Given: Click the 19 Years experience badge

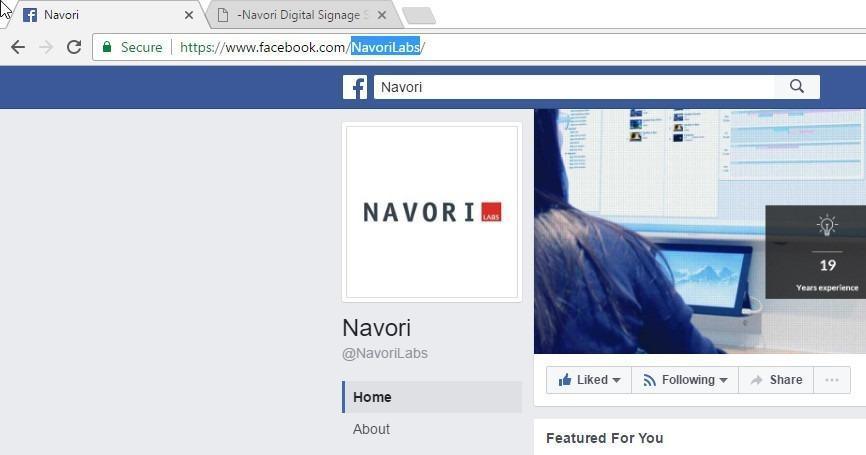Looking at the screenshot, I should click(816, 252).
